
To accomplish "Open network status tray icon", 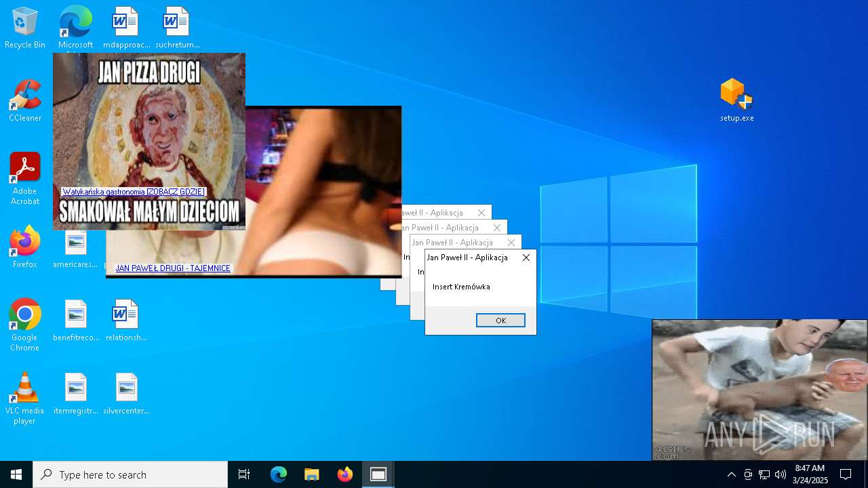I will coord(764,474).
